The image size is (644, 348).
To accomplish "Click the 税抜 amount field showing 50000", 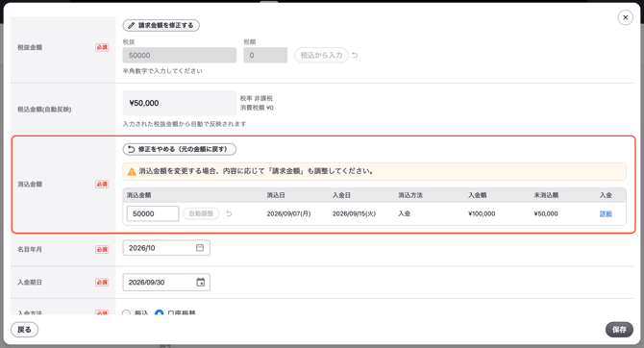I will tap(180, 55).
